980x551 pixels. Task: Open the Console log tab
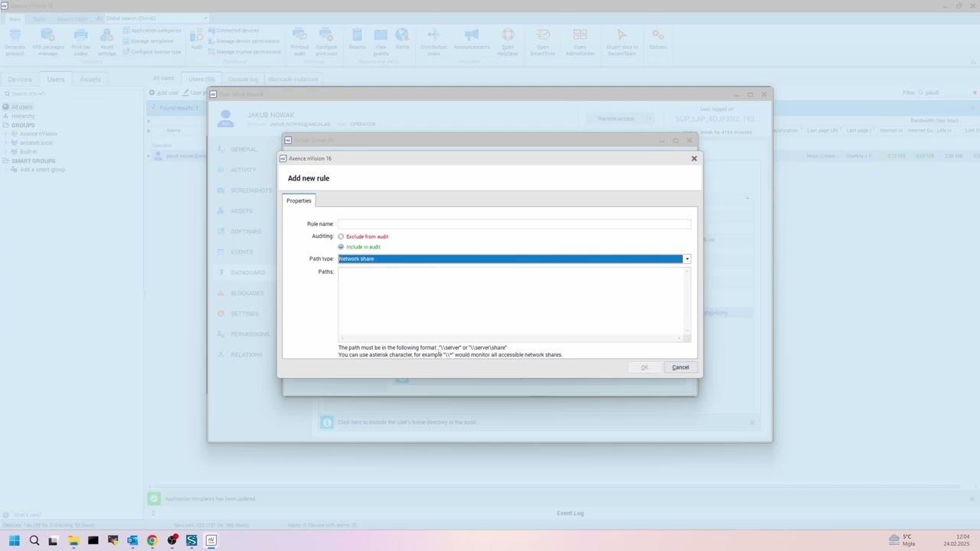point(243,79)
